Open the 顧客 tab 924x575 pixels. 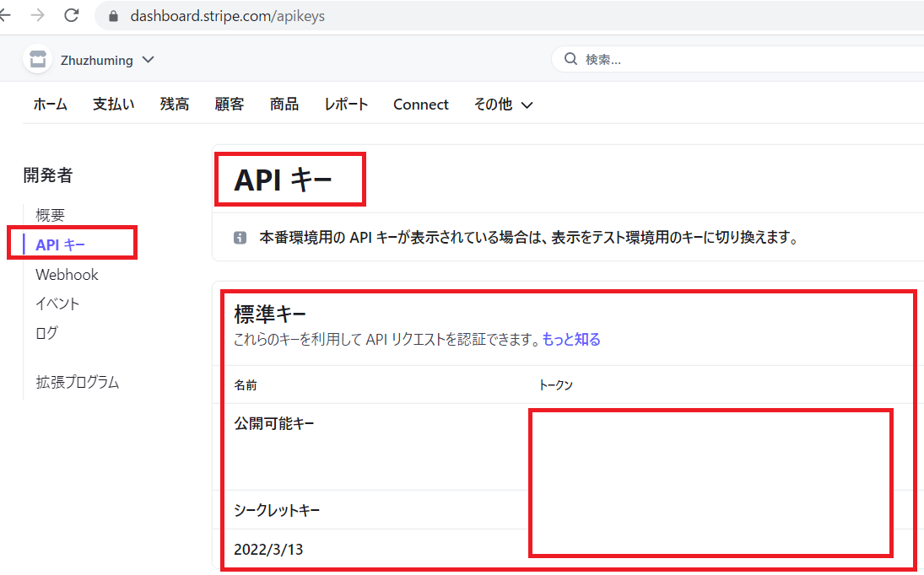point(230,105)
